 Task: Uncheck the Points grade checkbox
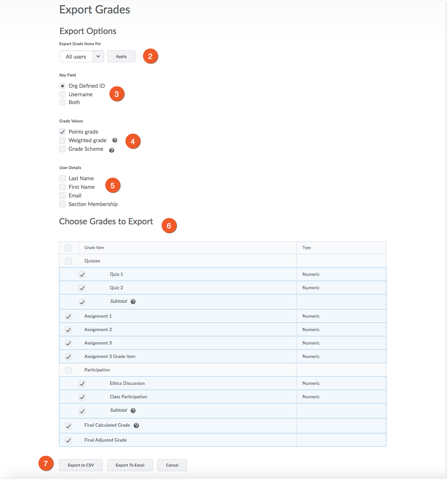[62, 132]
